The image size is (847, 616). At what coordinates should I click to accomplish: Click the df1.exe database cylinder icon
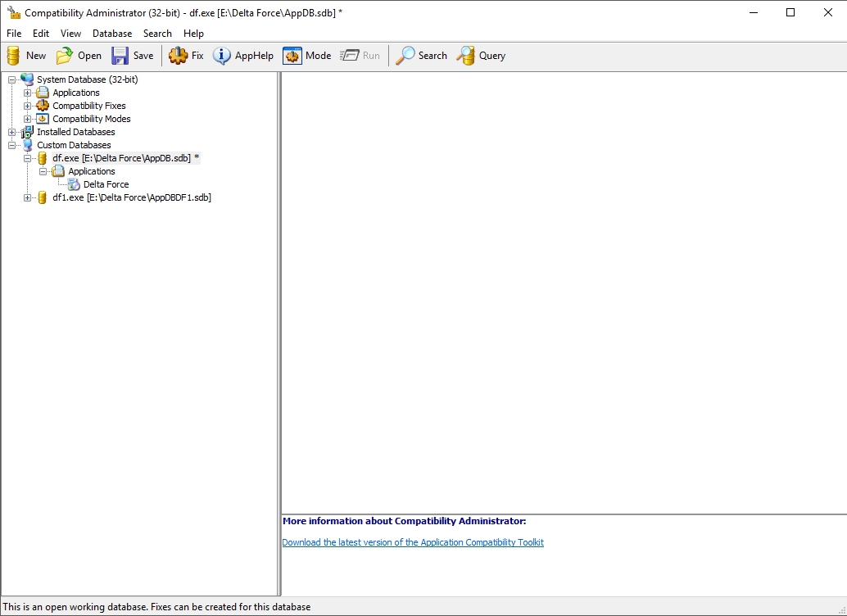(42, 197)
